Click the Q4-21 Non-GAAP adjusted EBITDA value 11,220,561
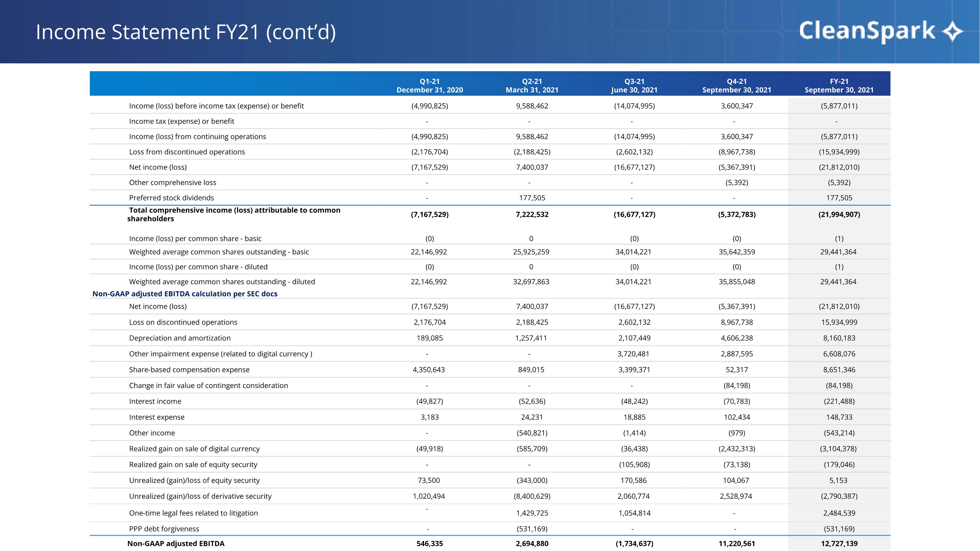This screenshot has width=980, height=551. pyautogui.click(x=737, y=543)
